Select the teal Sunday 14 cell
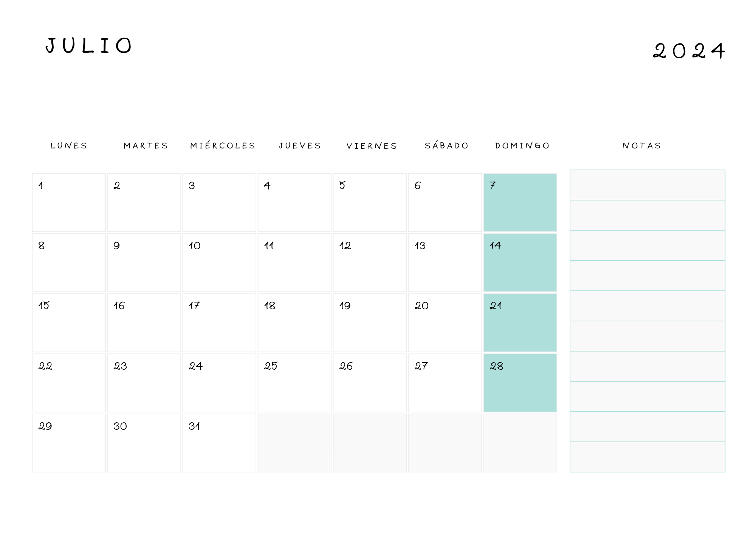This screenshot has width=756, height=534. 520,262
